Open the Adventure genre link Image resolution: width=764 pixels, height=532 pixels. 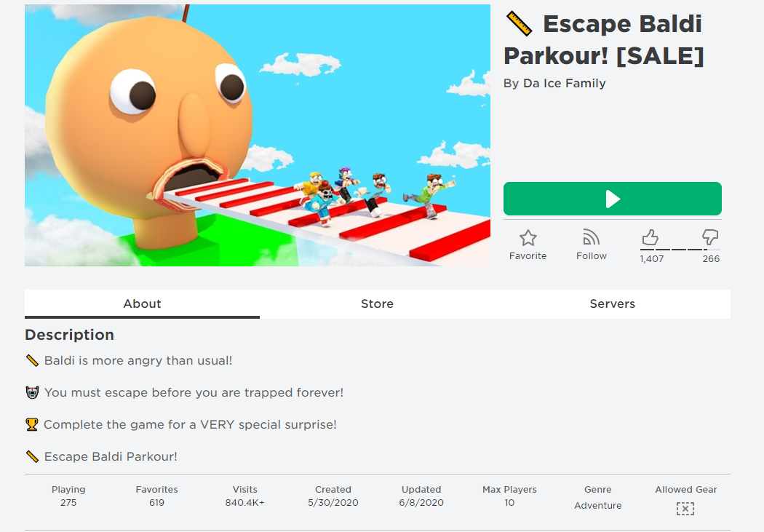[x=598, y=506]
